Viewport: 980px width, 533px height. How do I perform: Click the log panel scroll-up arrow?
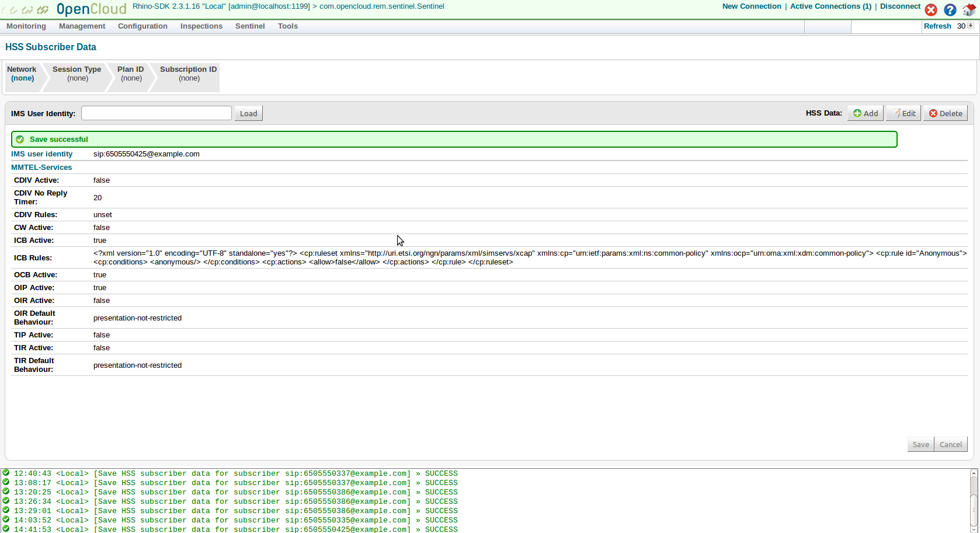coord(974,473)
